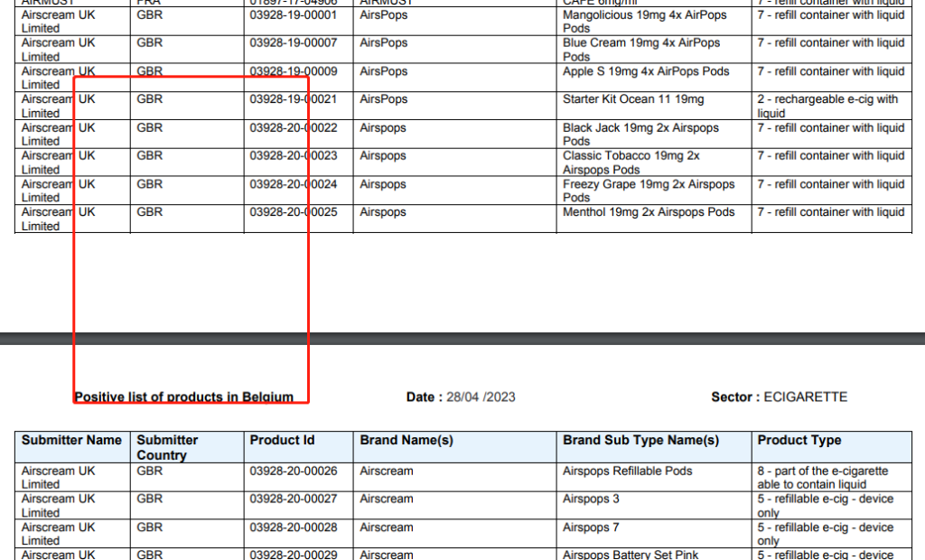Click 'AirsPops' brand in 03928-19-00001 row
The height and width of the screenshot is (560, 925).
[x=383, y=14]
